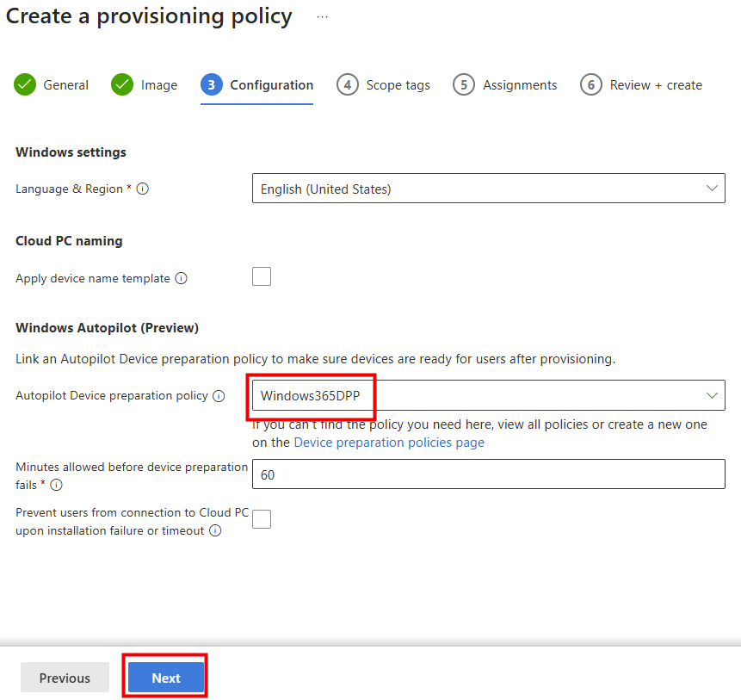
Task: Go to the General tab
Action: [x=51, y=85]
